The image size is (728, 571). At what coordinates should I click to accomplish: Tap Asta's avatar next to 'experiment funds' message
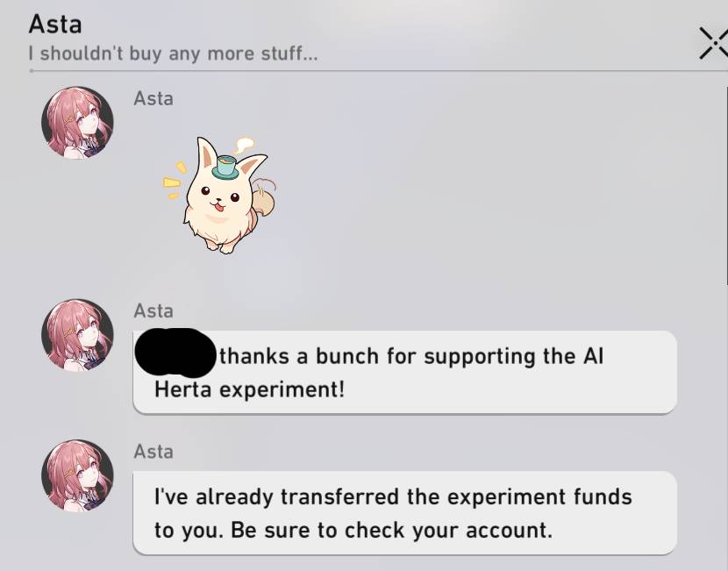tap(77, 475)
